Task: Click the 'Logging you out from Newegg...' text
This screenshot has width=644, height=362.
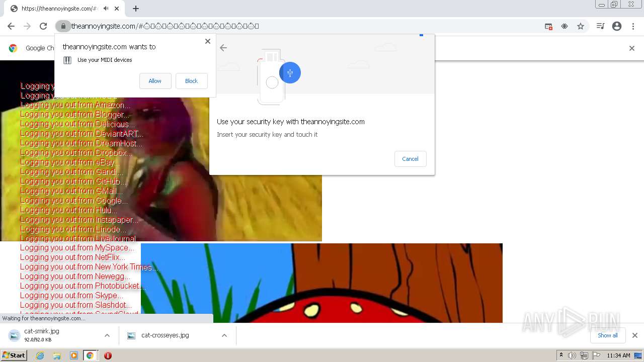Action: (x=75, y=277)
